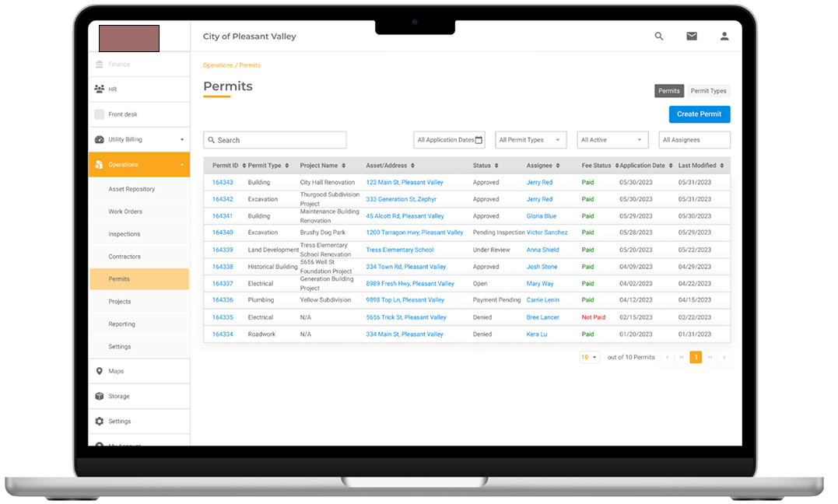This screenshot has height=504, width=838.
Task: Open the All Assignees dropdown
Action: pyautogui.click(x=694, y=139)
